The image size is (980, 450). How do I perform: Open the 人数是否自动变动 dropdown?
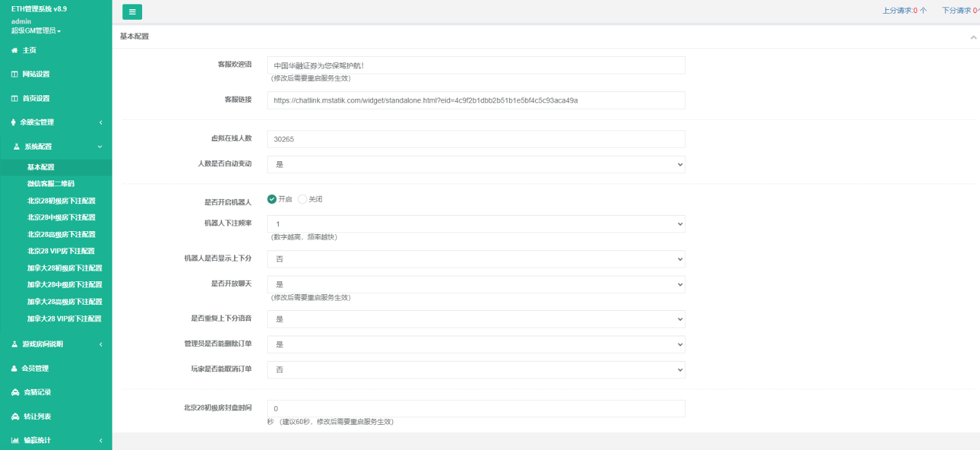475,164
